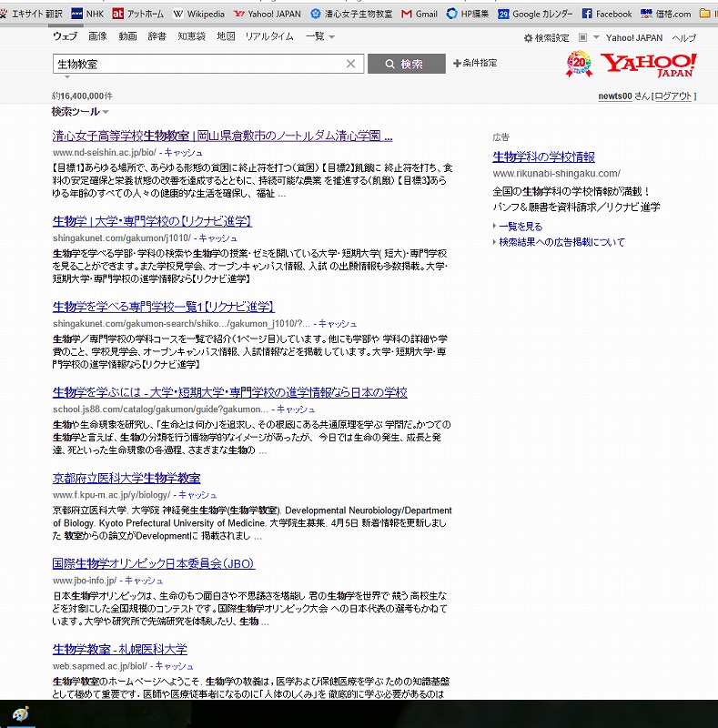Open the 生物学科の学校情報 ad link
718x728 pixels.
pos(543,157)
